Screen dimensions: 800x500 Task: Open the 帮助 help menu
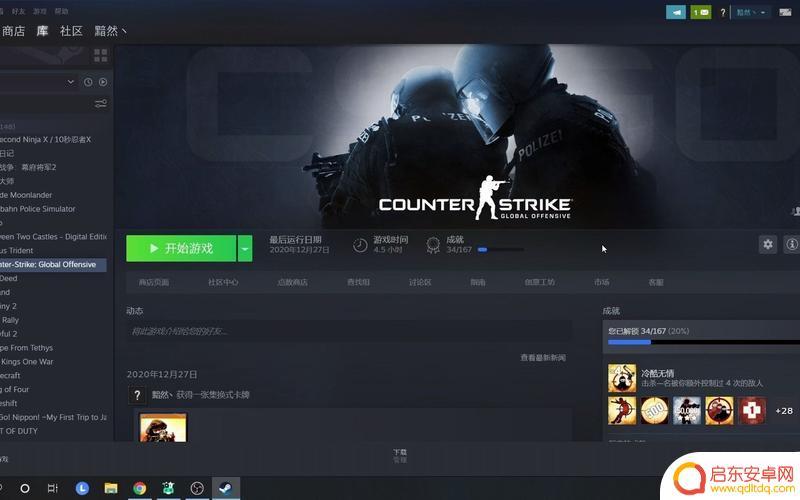[x=61, y=11]
